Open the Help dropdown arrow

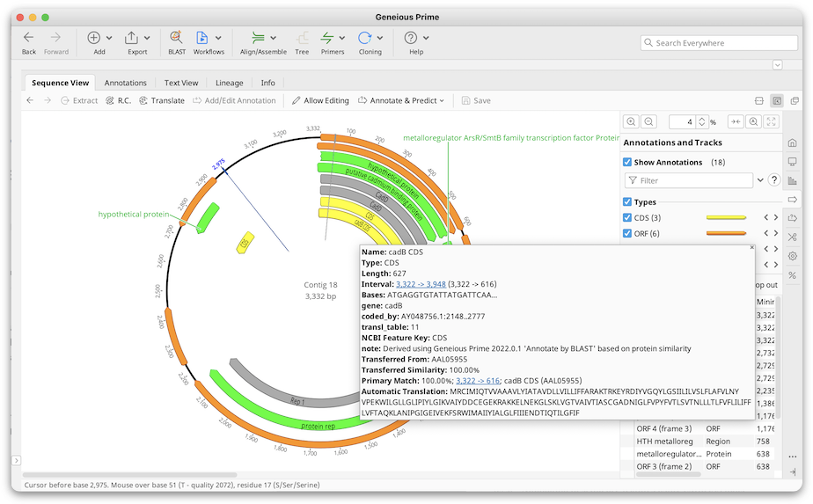point(426,38)
